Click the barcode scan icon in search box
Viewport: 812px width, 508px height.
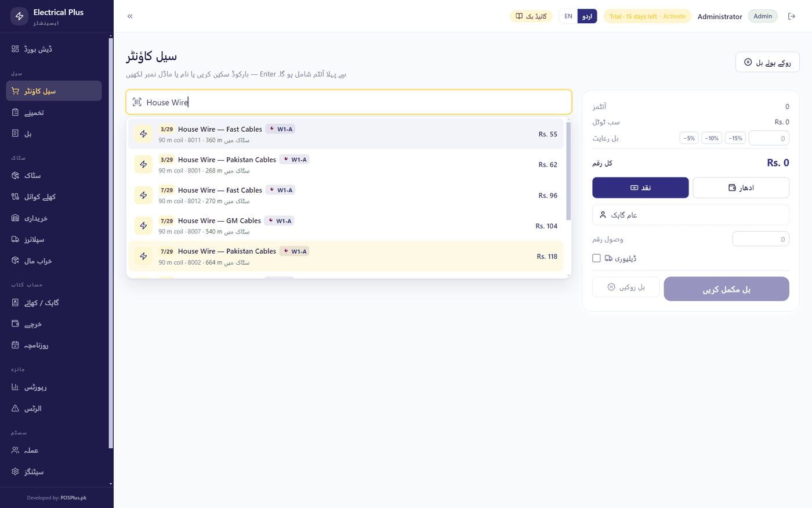(137, 102)
